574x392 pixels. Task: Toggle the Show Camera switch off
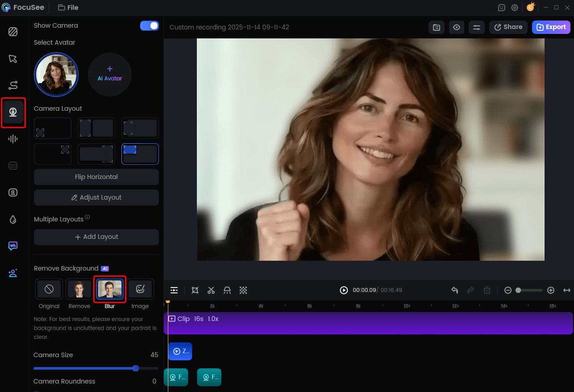click(150, 26)
